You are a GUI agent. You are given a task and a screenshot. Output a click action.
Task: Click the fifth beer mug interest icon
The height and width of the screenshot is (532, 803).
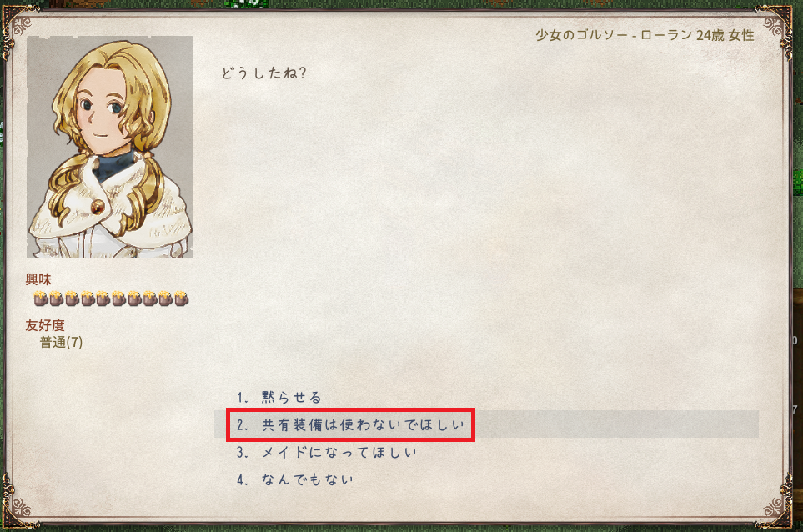103,298
